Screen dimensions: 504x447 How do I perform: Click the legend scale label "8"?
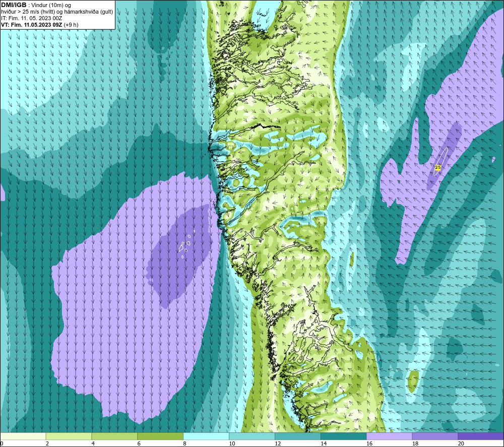pos(185,443)
